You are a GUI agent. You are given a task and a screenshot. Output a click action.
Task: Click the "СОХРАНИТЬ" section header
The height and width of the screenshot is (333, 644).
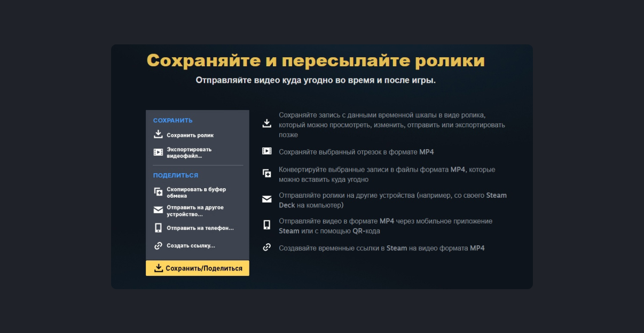[172, 120]
